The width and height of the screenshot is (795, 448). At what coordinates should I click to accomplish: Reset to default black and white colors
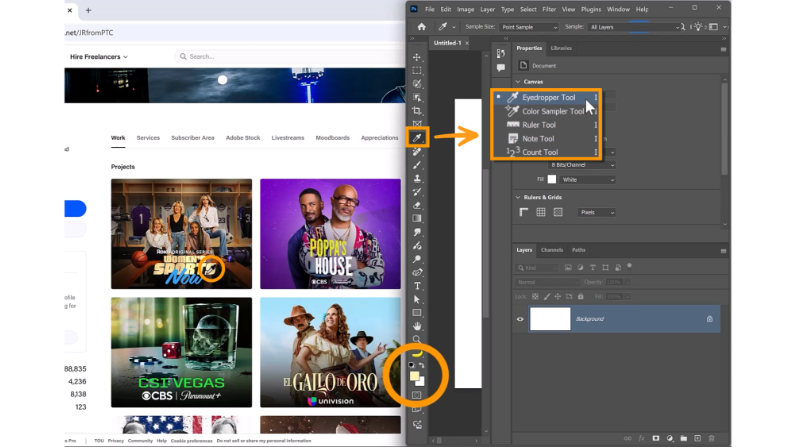tap(411, 365)
